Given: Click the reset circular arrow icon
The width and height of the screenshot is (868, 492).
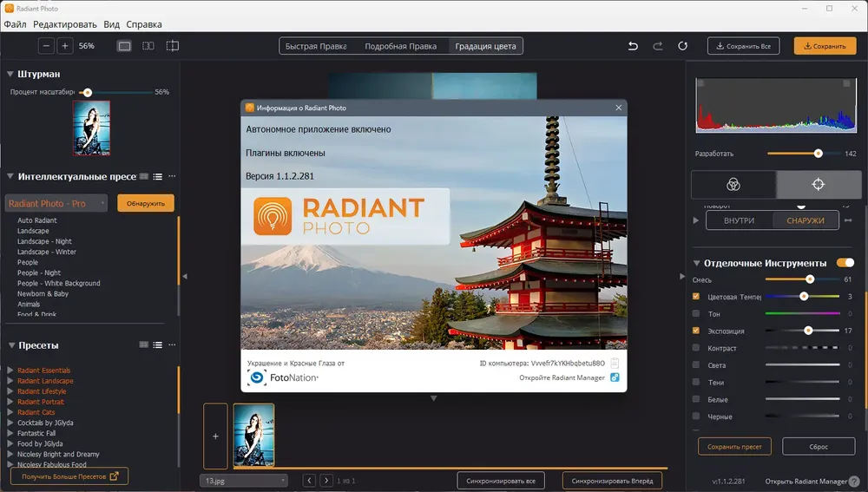Looking at the screenshot, I should [x=682, y=46].
